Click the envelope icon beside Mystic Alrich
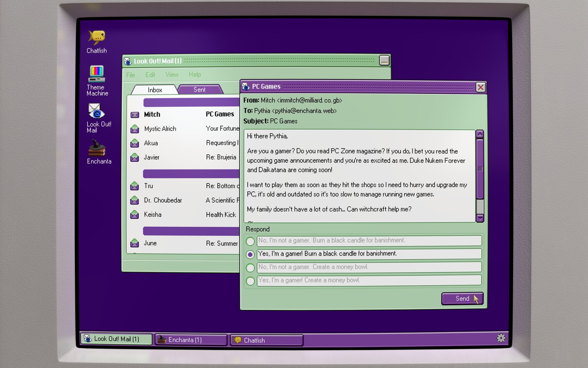Screen dimensions: 588x368 135,129
